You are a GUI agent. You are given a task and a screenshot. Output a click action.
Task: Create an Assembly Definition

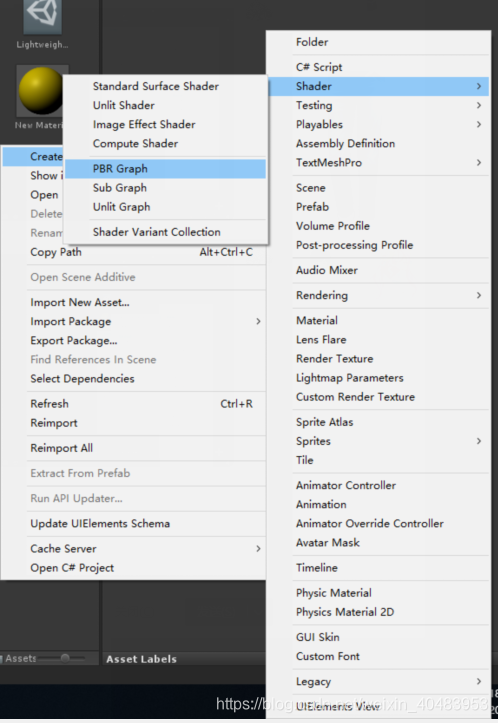378,143
